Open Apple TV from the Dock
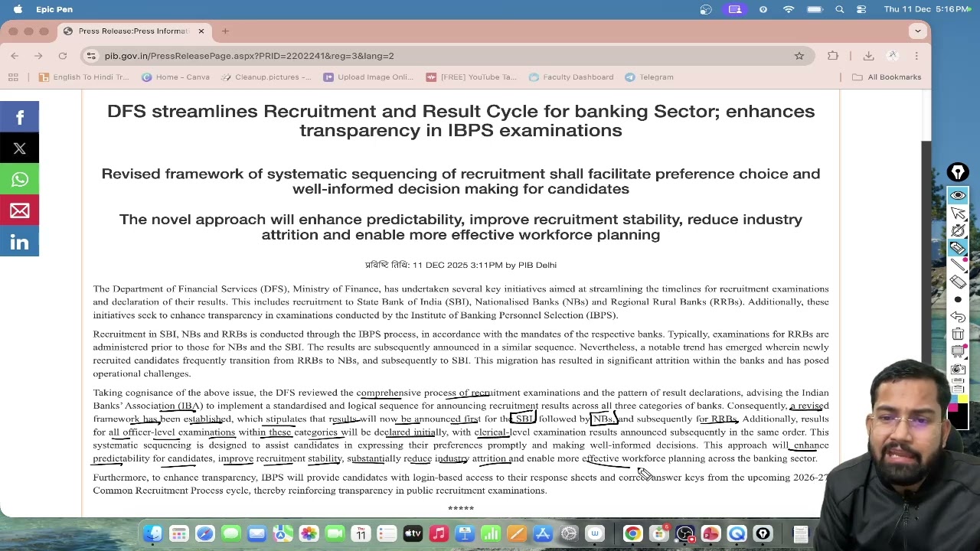The image size is (980, 551). [x=413, y=533]
